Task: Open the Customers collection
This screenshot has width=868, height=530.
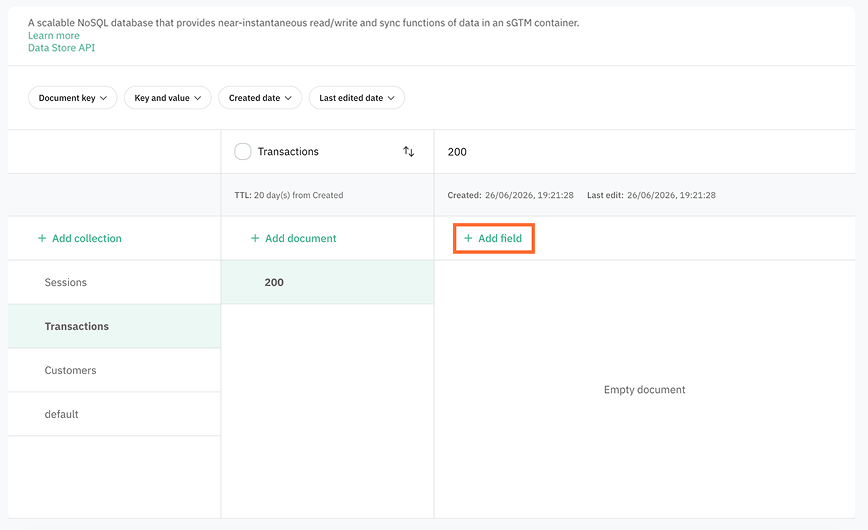Action: tap(114, 370)
